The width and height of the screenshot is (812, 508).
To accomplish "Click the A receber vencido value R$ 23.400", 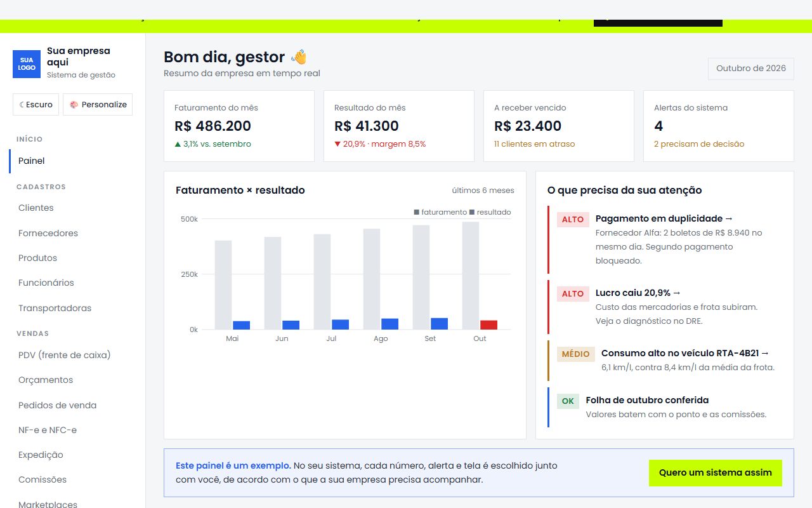I will click(x=528, y=126).
